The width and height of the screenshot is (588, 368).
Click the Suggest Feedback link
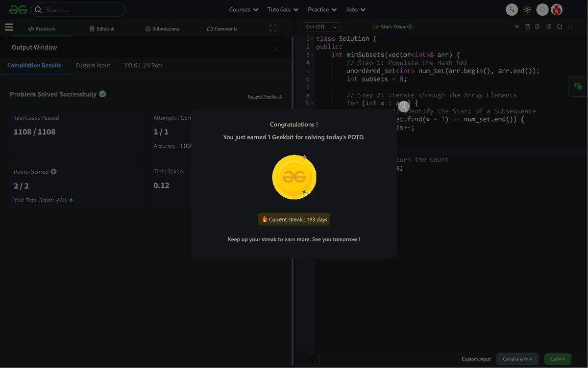[265, 97]
